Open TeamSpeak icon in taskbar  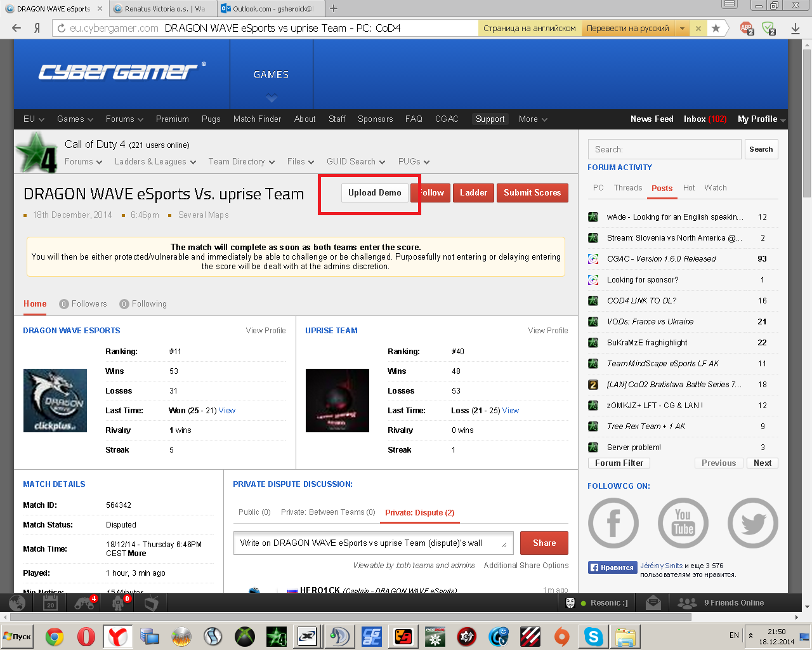340,636
